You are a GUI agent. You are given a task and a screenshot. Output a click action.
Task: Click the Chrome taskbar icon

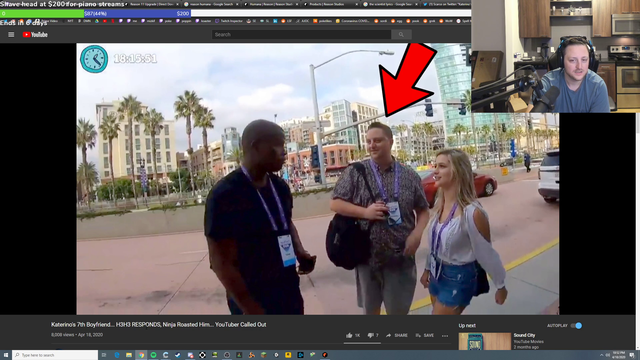click(x=141, y=355)
